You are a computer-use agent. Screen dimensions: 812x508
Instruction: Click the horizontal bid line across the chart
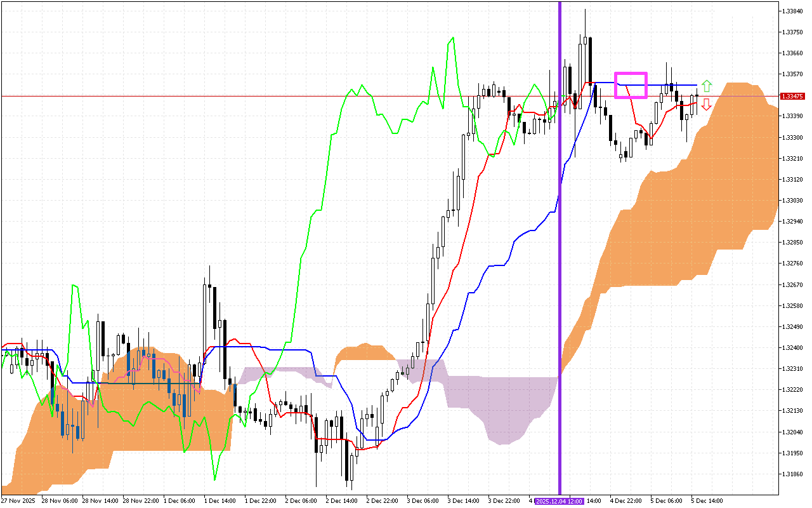click(254, 96)
